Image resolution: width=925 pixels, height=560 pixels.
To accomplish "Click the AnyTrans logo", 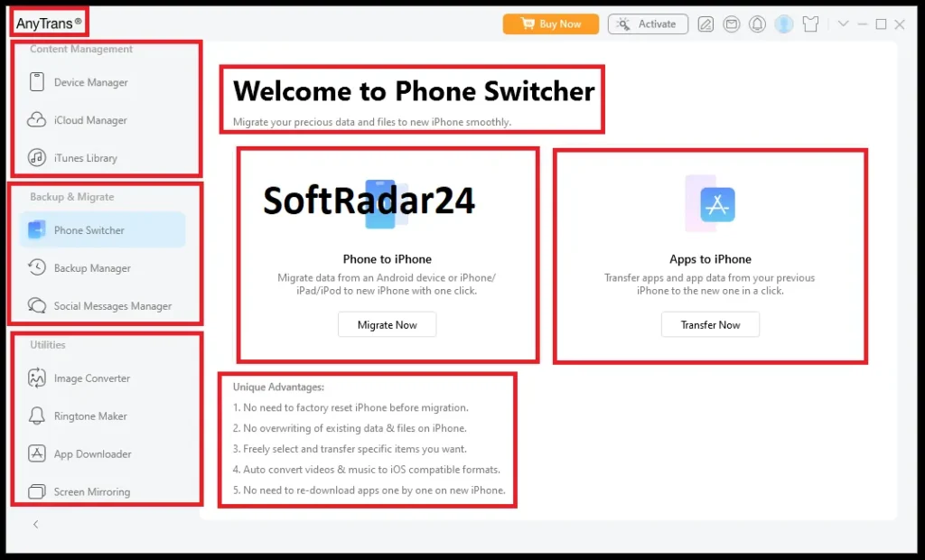I will click(45, 21).
